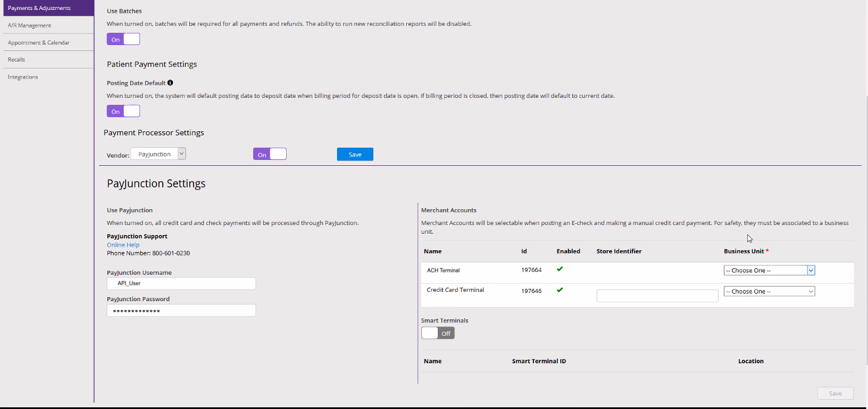Image resolution: width=868 pixels, height=409 pixels.
Task: Turn off the Use Batches toggle
Action: [123, 39]
